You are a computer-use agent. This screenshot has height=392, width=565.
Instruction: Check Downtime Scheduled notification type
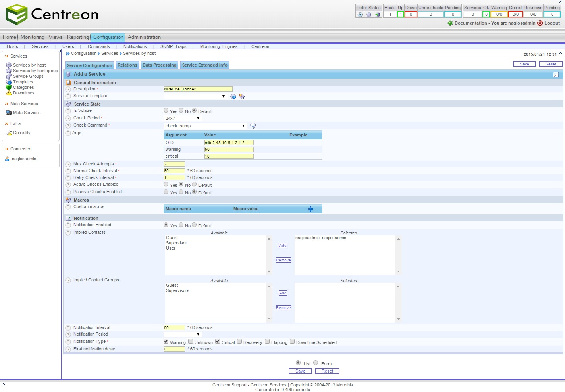coord(292,342)
